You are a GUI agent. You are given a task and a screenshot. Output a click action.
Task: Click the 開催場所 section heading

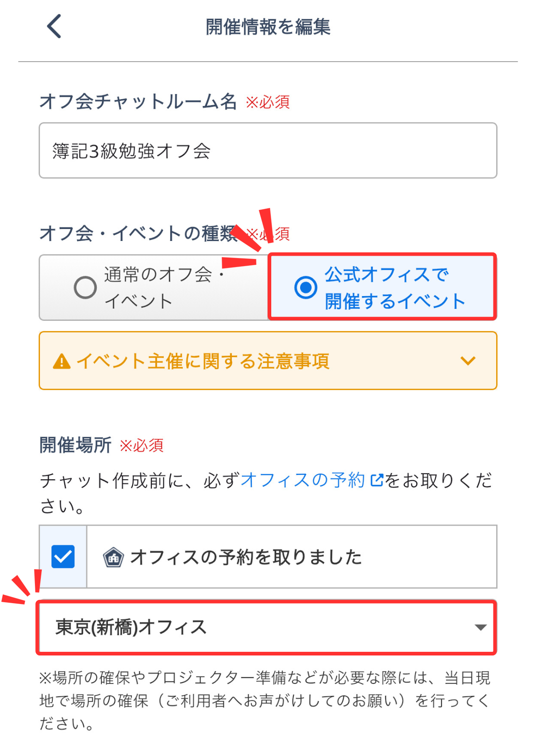coord(76,445)
